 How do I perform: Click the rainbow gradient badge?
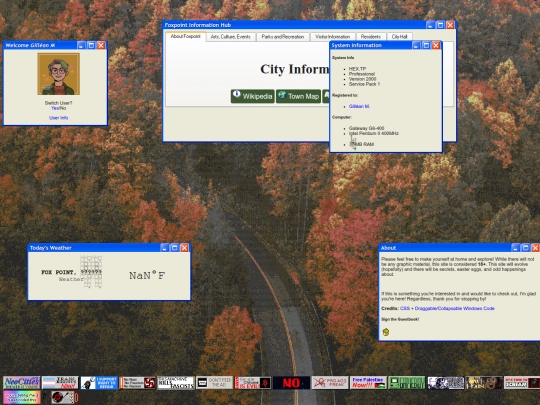[x=22, y=397]
